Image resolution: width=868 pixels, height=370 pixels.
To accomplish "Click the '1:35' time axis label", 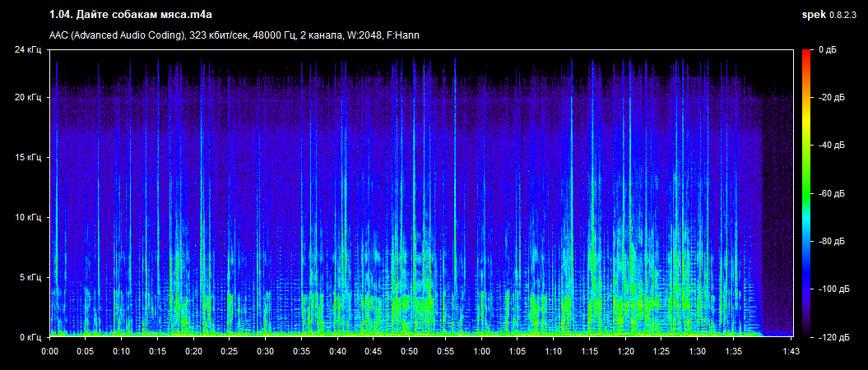I will 734,350.
